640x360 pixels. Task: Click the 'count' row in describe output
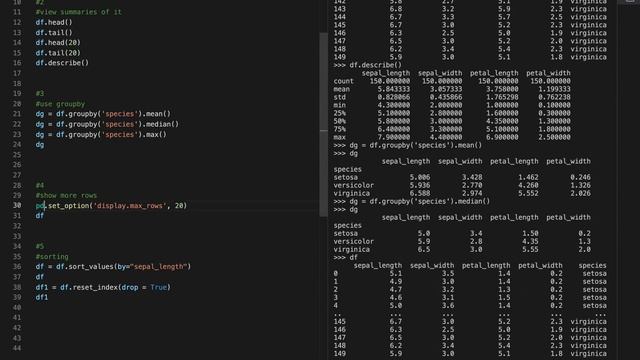pos(452,81)
